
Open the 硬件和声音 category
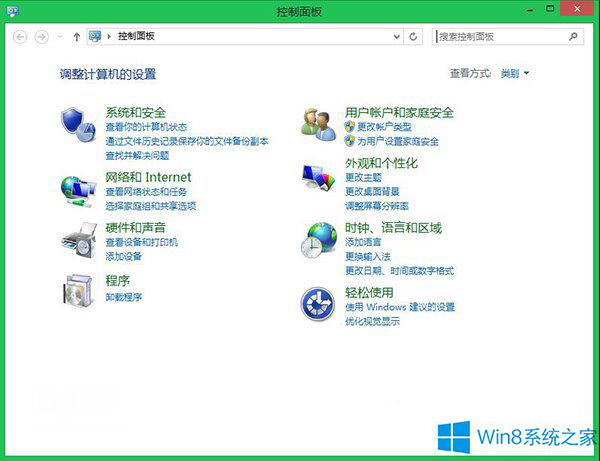(135, 228)
